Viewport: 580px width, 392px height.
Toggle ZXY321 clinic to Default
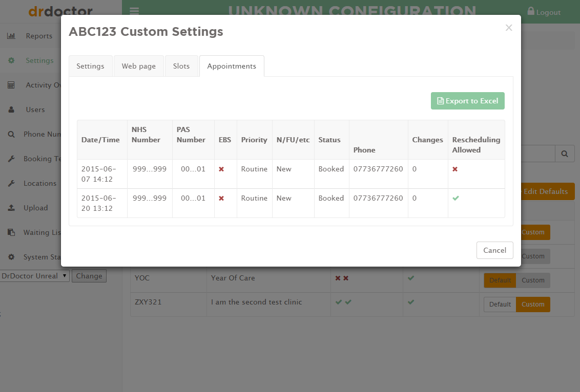coord(500,304)
